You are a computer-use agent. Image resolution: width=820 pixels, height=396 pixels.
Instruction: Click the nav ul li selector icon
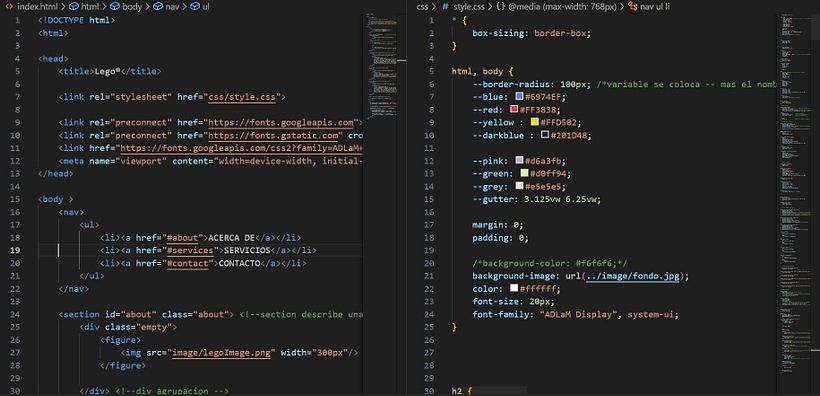point(633,7)
